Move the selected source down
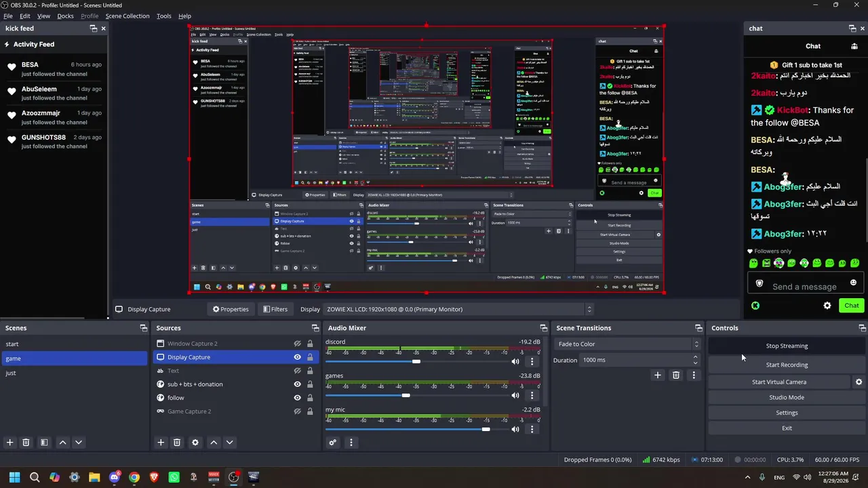The image size is (868, 488). click(230, 443)
